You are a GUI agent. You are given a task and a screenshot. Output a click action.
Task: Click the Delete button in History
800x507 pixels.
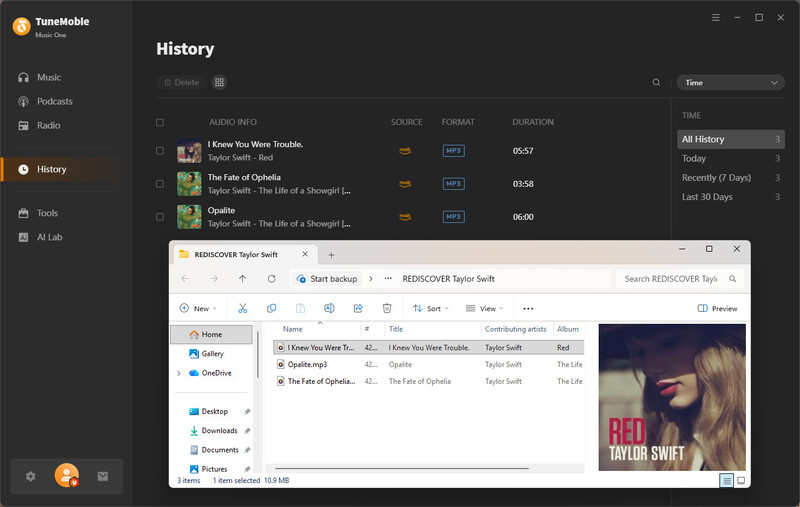(x=182, y=83)
